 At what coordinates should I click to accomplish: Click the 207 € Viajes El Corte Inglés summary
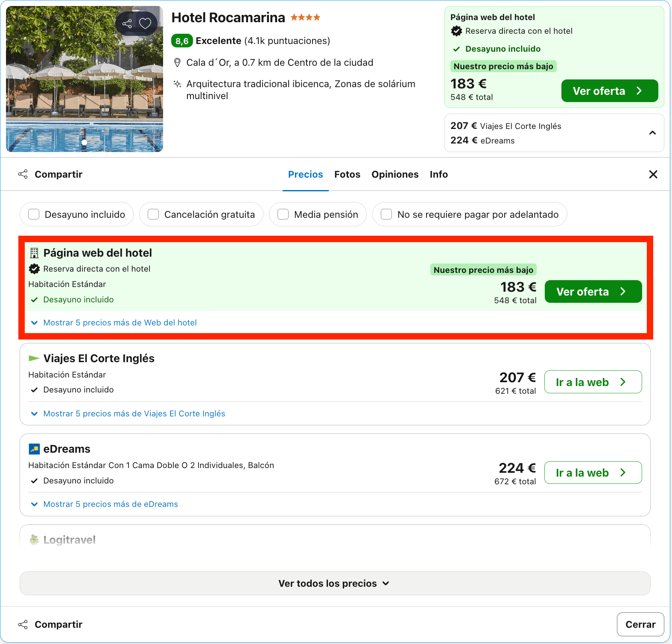(x=506, y=126)
